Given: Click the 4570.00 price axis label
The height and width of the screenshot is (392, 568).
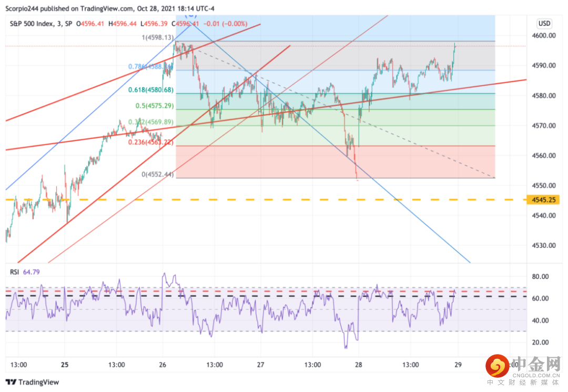Looking at the screenshot, I should click(544, 126).
